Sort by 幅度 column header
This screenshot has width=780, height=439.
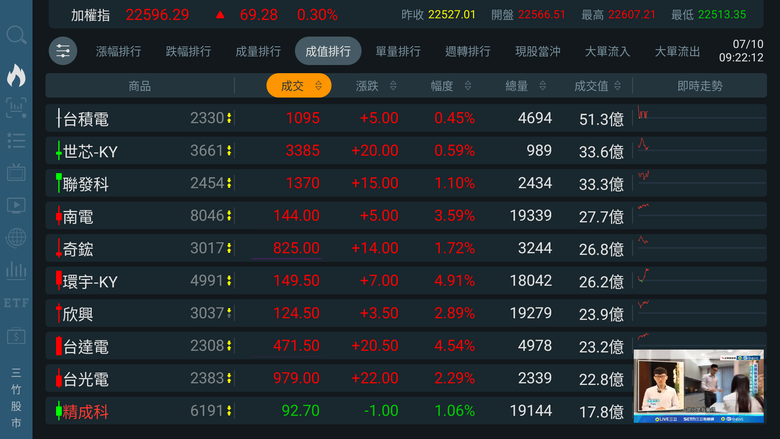tap(450, 86)
